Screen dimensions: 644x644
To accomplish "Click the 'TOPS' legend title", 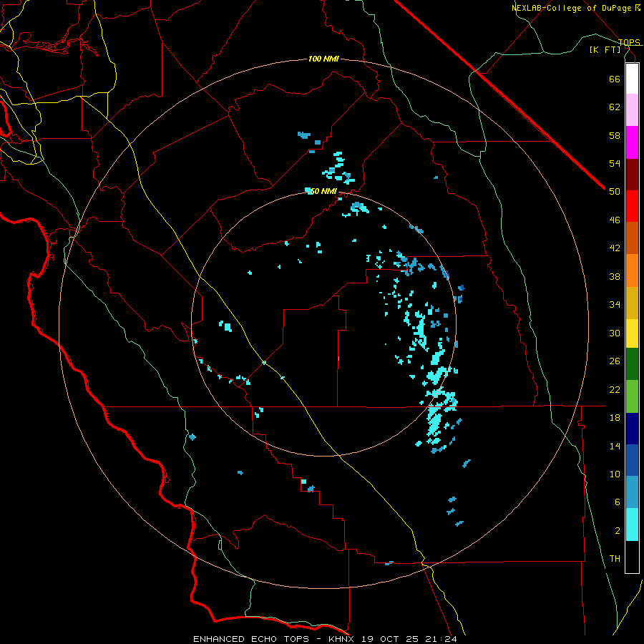I will [629, 42].
